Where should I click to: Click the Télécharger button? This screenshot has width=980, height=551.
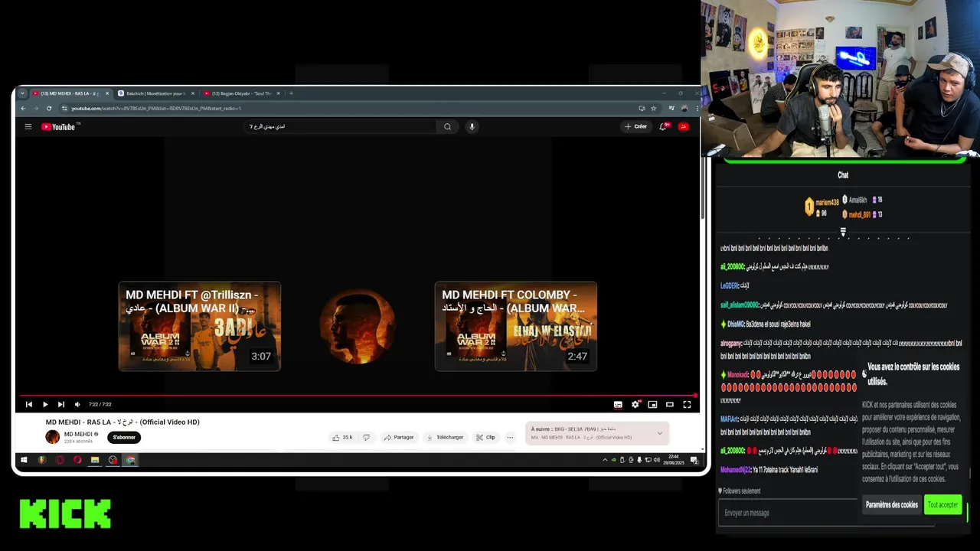coord(445,438)
